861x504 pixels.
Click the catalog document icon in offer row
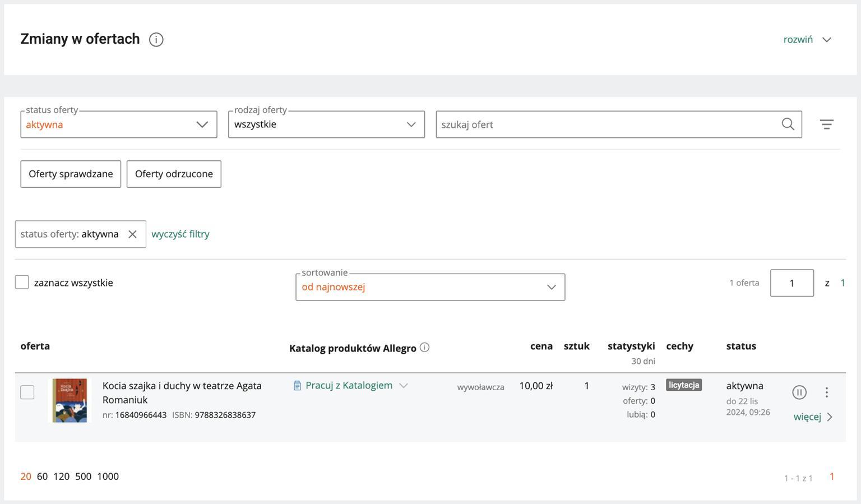coord(297,386)
